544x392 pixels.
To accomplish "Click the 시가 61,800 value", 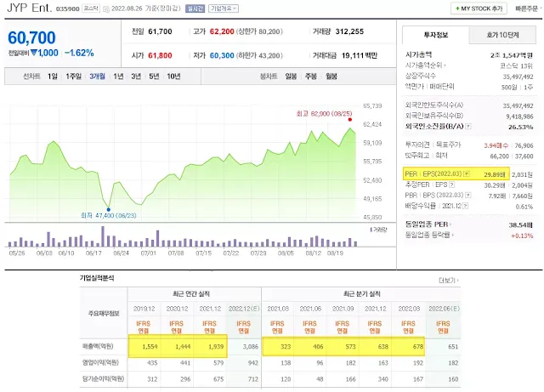I will tap(160, 55).
